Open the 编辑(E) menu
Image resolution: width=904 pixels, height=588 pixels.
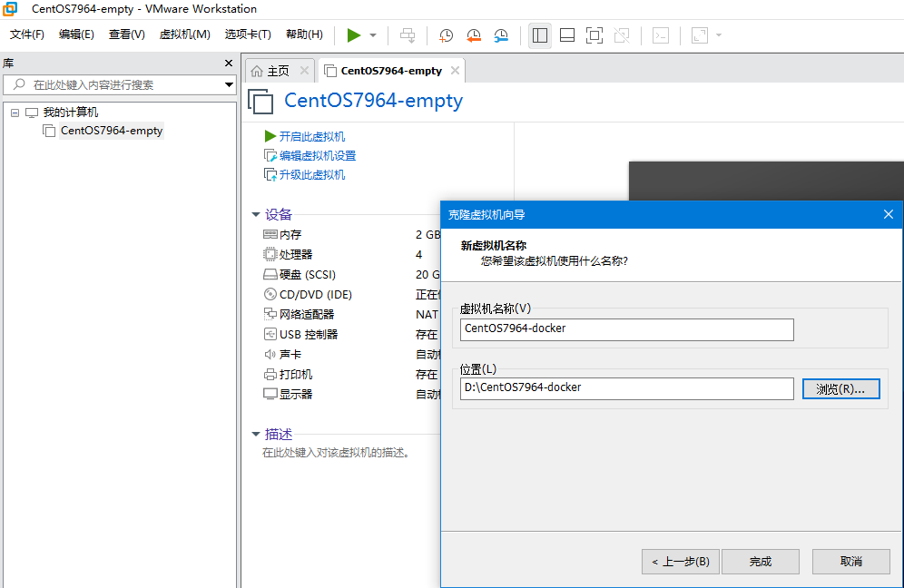[x=76, y=34]
